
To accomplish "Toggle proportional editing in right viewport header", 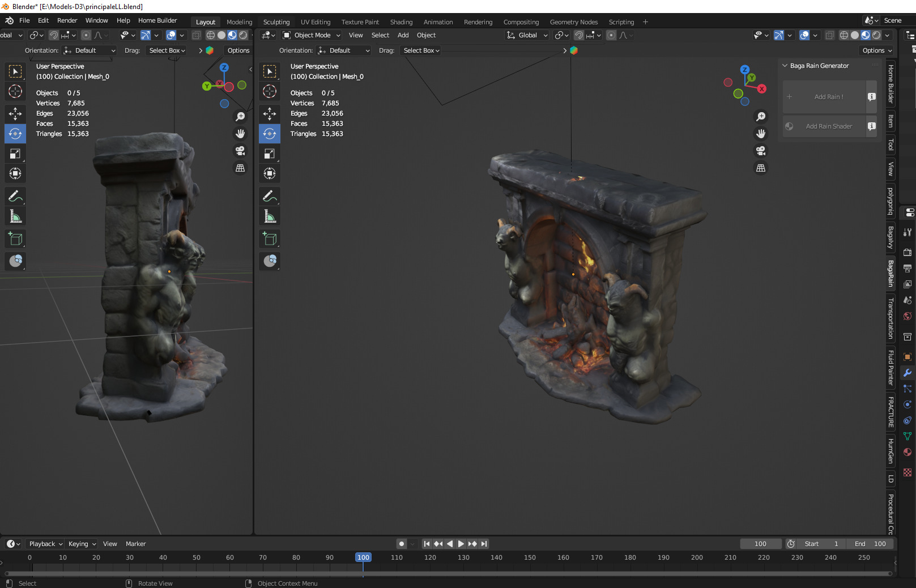I will (611, 35).
